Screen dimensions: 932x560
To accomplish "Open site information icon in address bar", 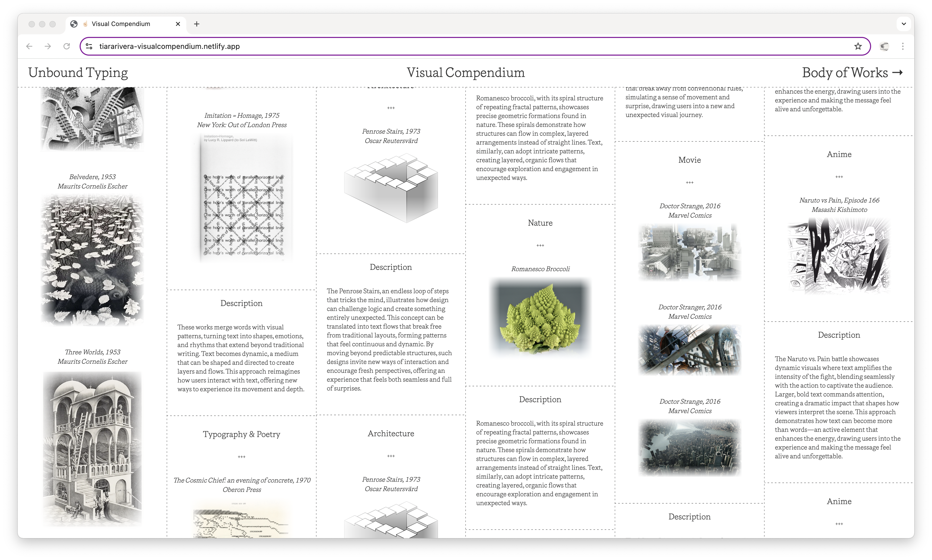I will (89, 47).
